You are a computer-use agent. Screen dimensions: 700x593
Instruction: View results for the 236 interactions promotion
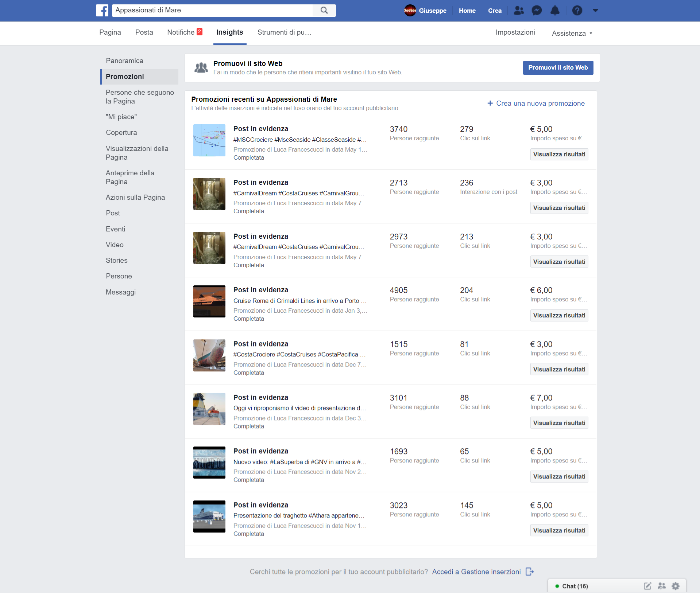(559, 208)
